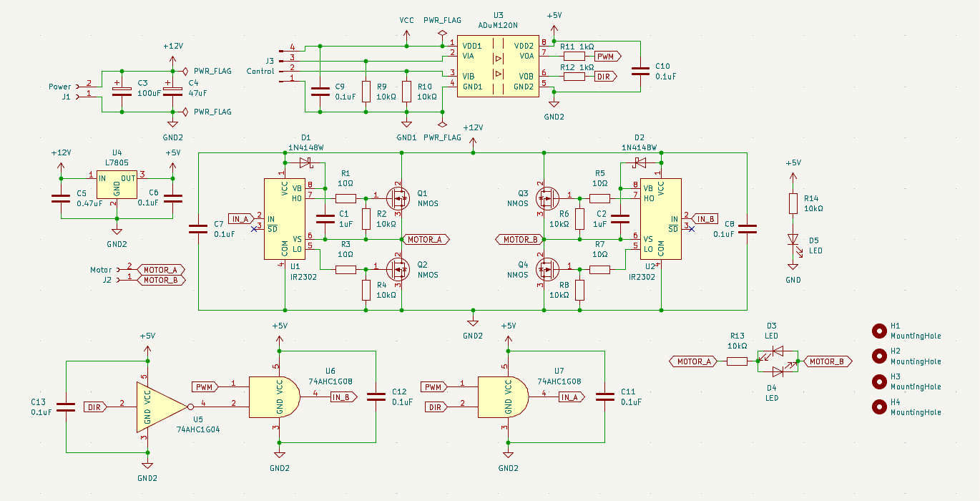The width and height of the screenshot is (980, 501).
Task: Click the H1 mounting hole symbol
Action: [878, 331]
